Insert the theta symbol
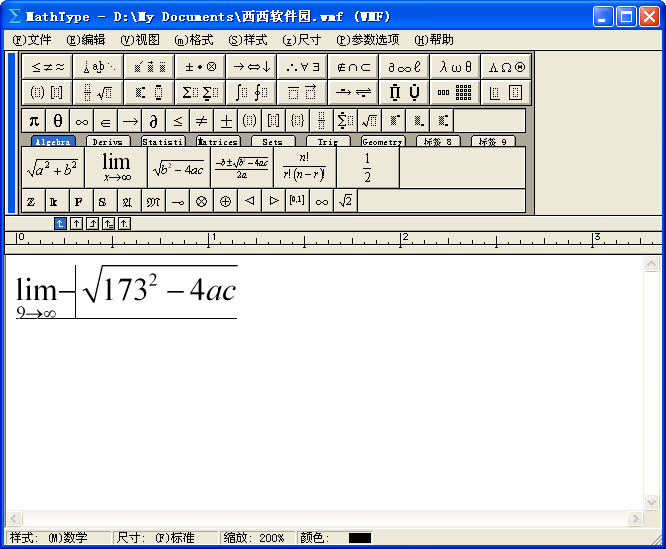This screenshot has height=549, width=666. 58,121
